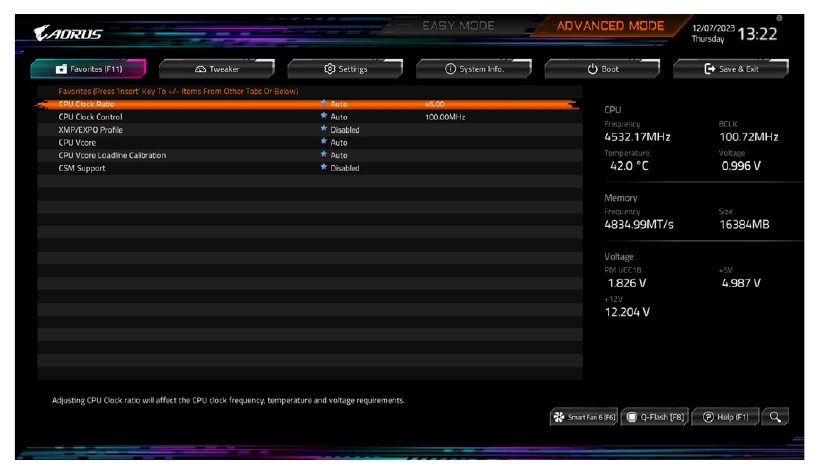Click the 13:22 clock time
The image size is (828, 474).
757,34
